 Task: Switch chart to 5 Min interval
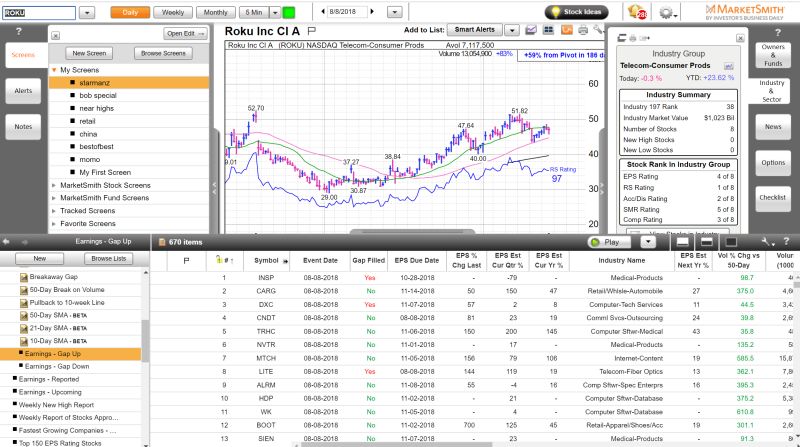pos(254,12)
